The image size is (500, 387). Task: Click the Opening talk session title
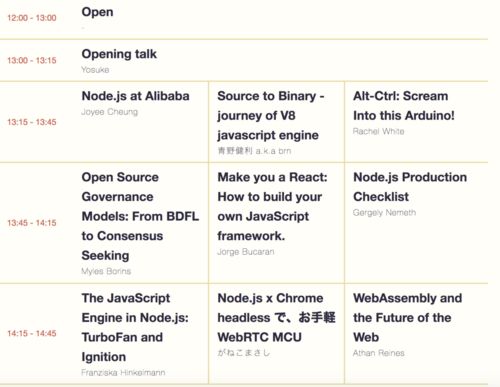119,54
